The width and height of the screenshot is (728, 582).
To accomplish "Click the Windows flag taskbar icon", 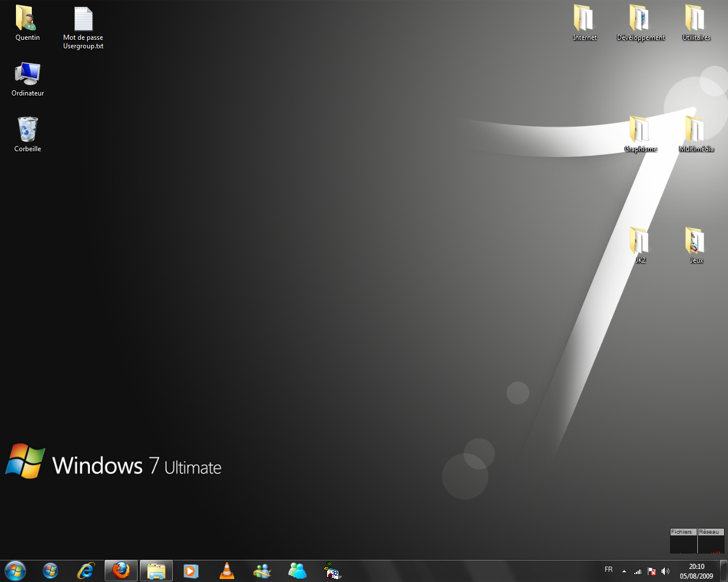I will click(x=51, y=571).
